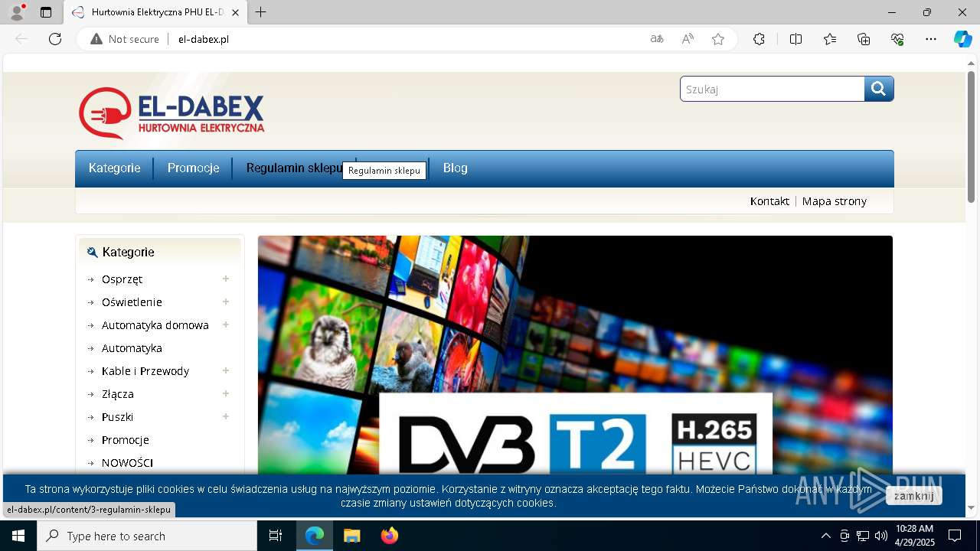Click the browser profile avatar icon
Viewport: 980px width, 551px height.
click(x=17, y=12)
